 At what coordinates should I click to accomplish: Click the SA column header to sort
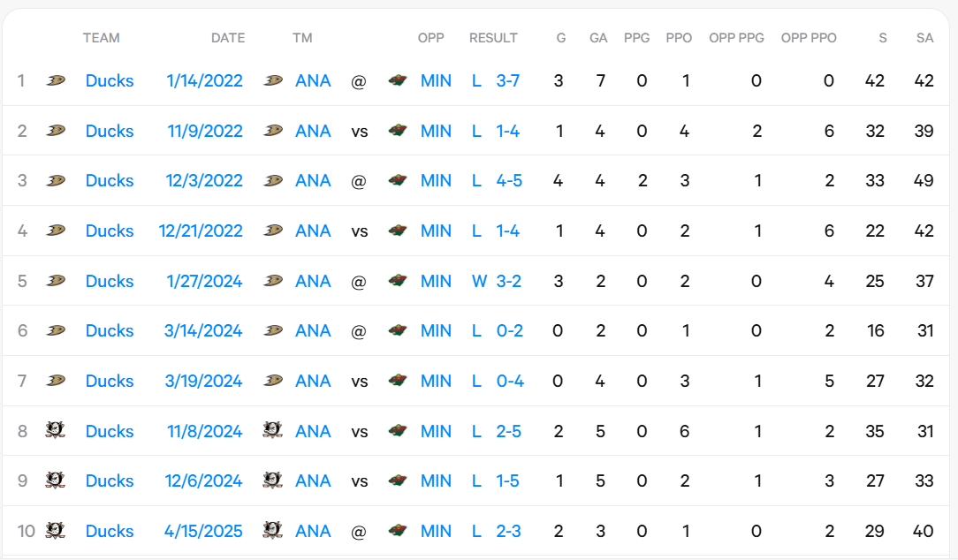tap(924, 38)
